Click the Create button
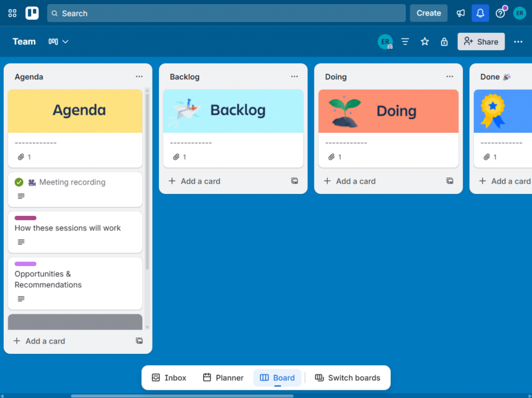Screen dimensions: 532x398 pos(429,13)
